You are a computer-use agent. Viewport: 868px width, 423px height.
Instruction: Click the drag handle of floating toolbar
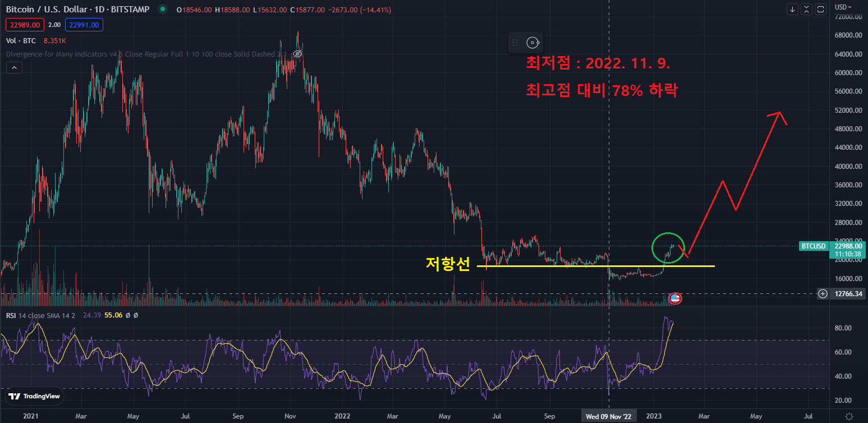tap(515, 43)
